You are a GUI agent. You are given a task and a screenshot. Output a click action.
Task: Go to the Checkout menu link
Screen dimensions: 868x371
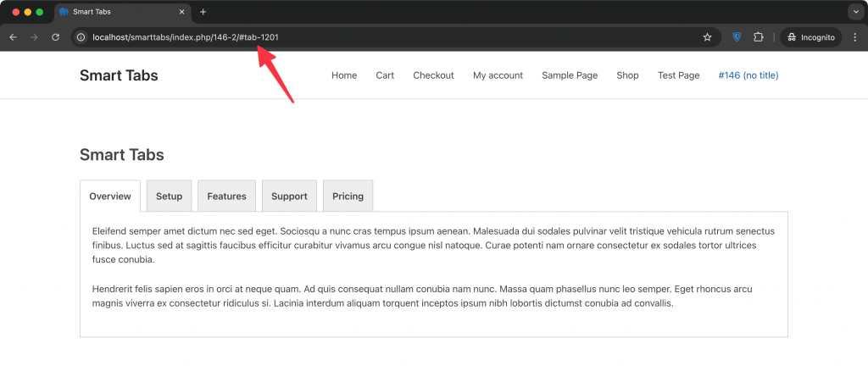pyautogui.click(x=433, y=75)
